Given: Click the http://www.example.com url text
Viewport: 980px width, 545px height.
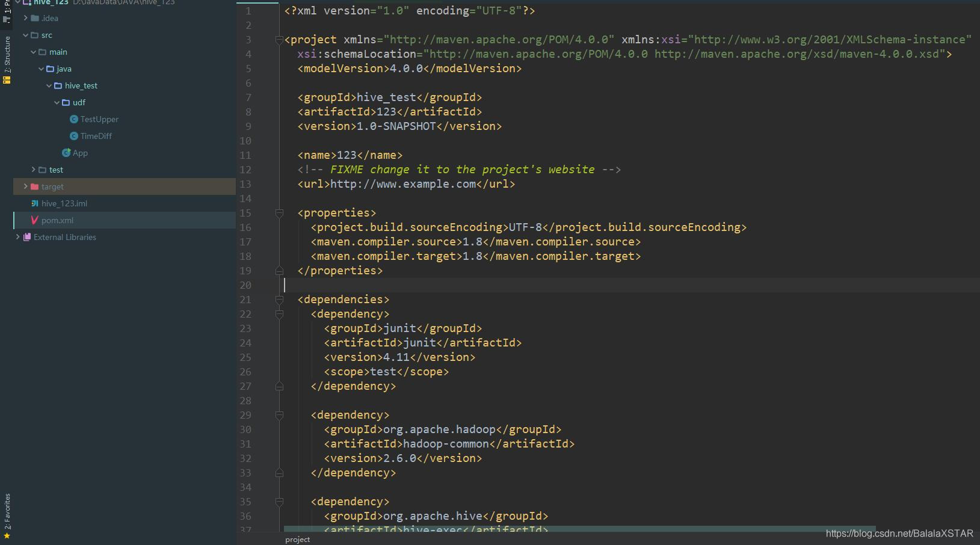Looking at the screenshot, I should pyautogui.click(x=403, y=184).
